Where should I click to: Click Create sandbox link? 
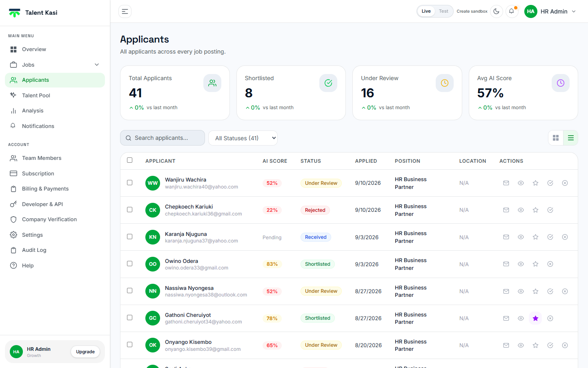(472, 11)
